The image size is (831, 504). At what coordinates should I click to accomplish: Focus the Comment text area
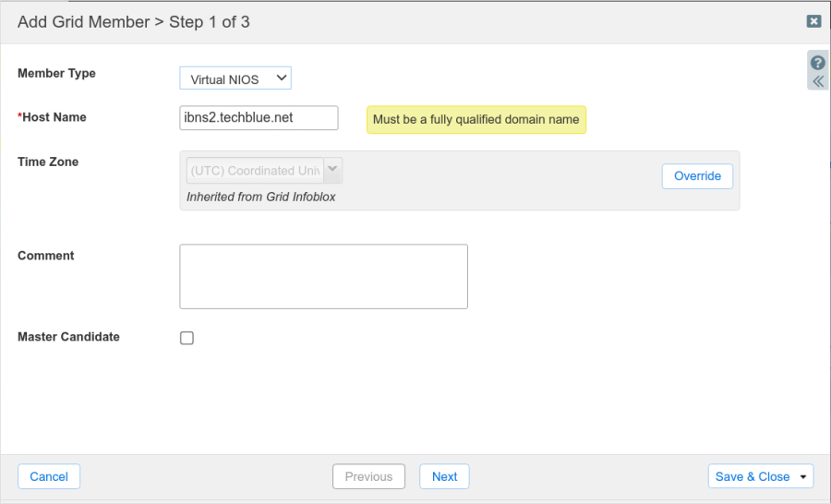click(323, 276)
